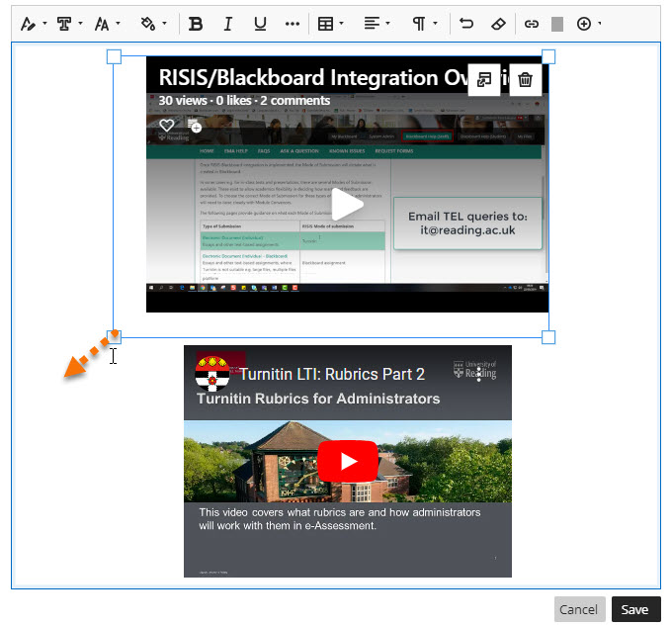672x627 pixels.
Task: Like the video with heart icon
Action: click(167, 126)
